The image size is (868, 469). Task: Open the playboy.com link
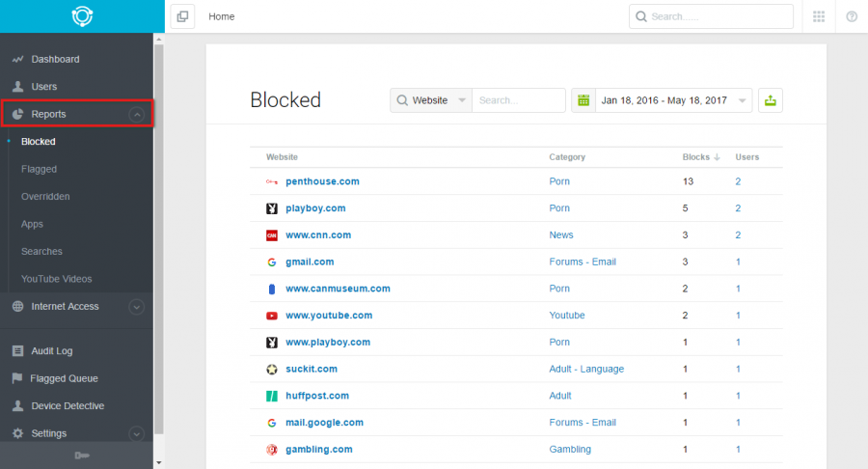315,208
